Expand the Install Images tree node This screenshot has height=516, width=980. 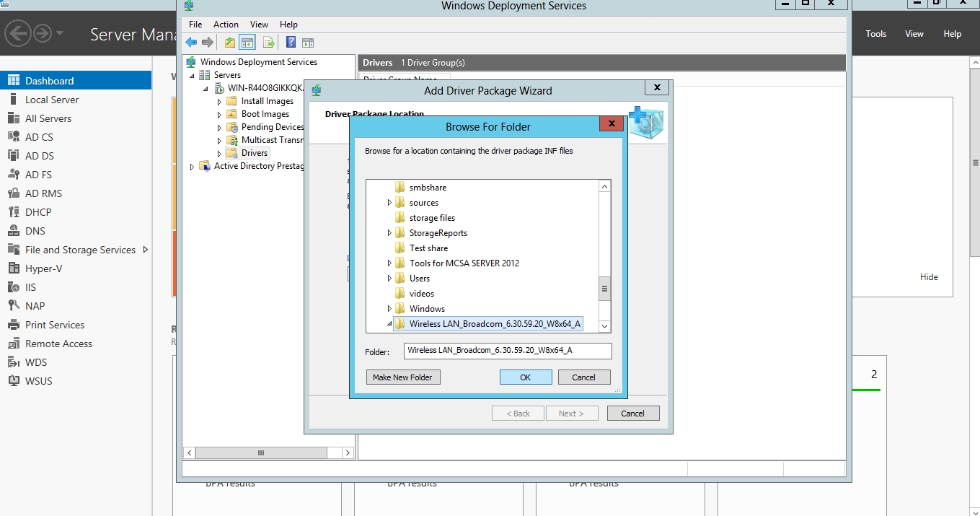(220, 102)
